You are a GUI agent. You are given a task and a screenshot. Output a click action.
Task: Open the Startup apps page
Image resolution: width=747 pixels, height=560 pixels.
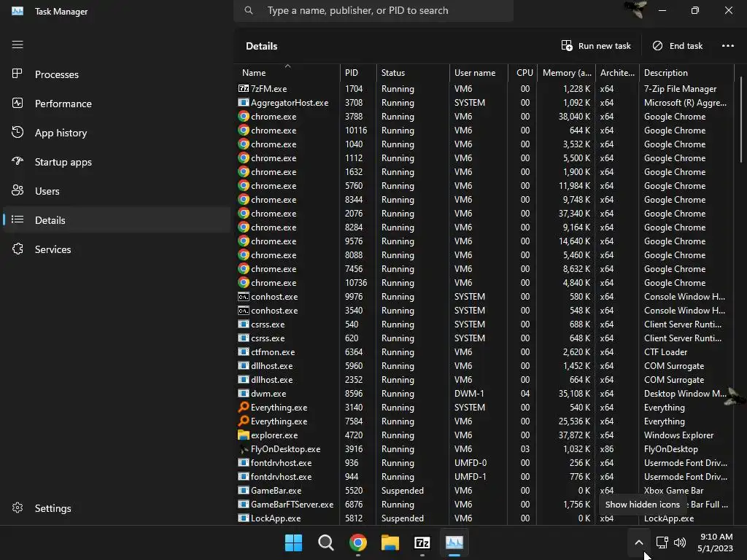click(117, 162)
